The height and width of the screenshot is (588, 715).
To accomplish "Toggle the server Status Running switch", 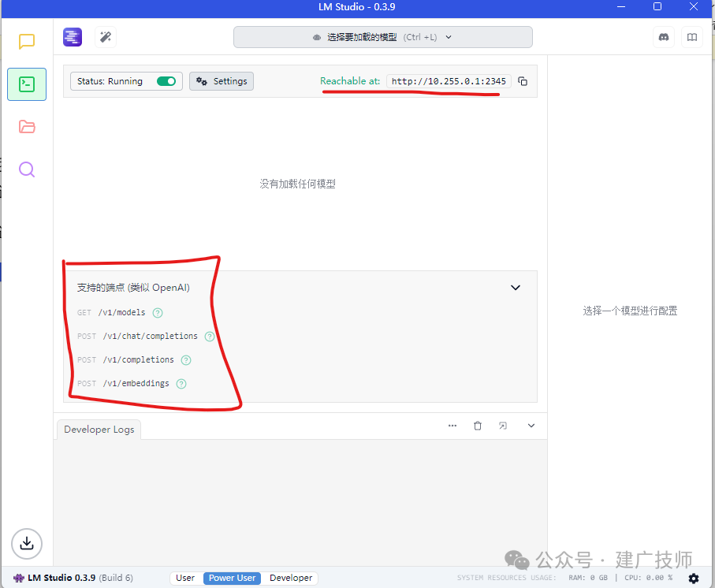I will coord(166,81).
